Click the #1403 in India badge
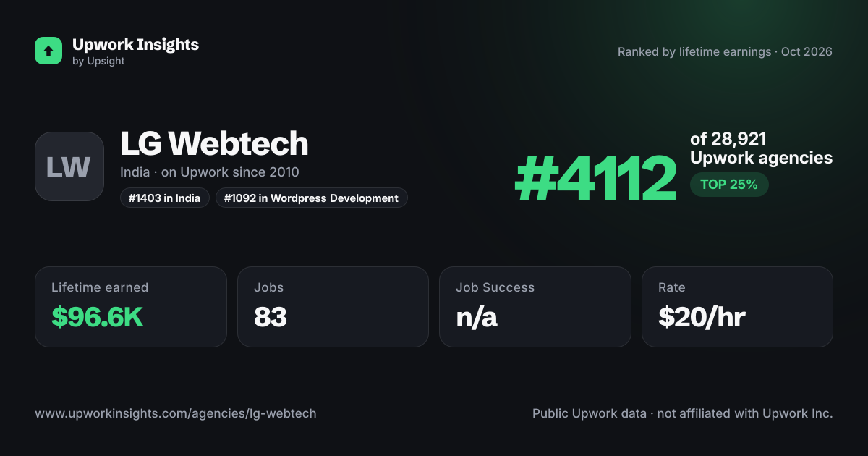 [x=165, y=198]
